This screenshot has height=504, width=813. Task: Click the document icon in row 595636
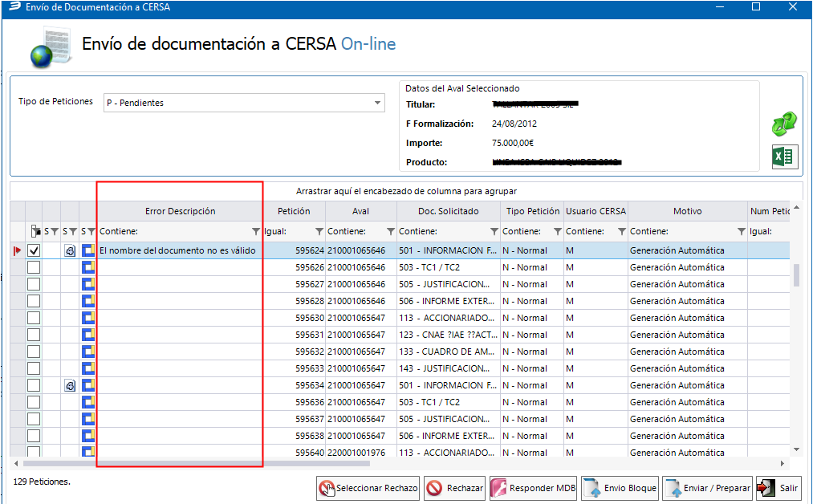[x=88, y=402]
